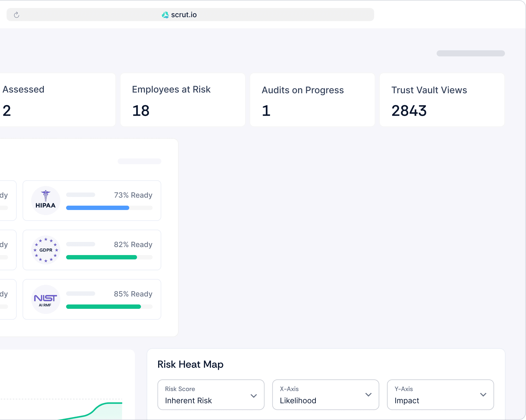Click the NIST 85% progress bar
Image resolution: width=526 pixels, height=420 pixels.
pyautogui.click(x=109, y=307)
